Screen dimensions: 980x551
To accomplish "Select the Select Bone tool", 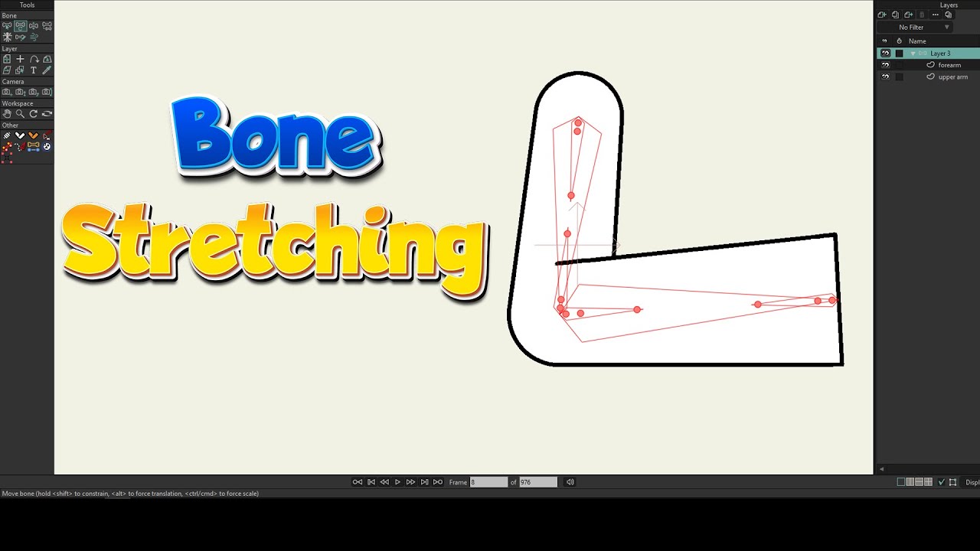I will click(x=7, y=26).
